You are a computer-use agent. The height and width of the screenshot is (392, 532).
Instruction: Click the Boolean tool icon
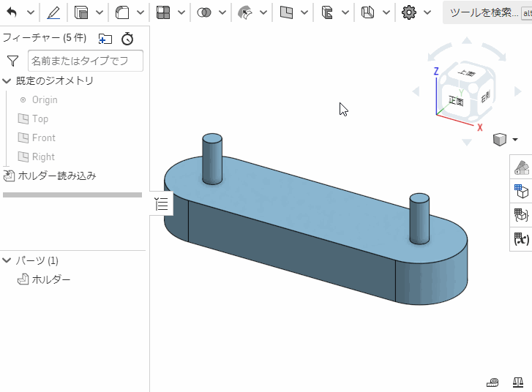click(204, 12)
